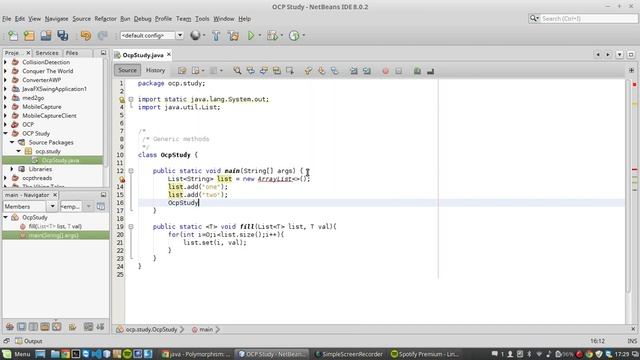Toggle Sort by Name in Navigator
The width and height of the screenshot is (640, 360).
[88, 327]
